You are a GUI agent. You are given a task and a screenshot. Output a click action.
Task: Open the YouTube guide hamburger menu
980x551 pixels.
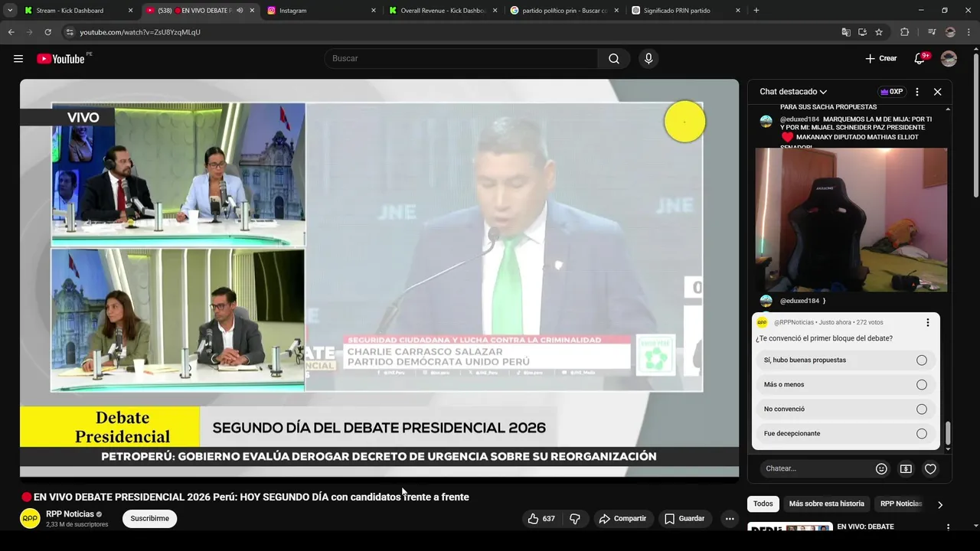pos(18,59)
